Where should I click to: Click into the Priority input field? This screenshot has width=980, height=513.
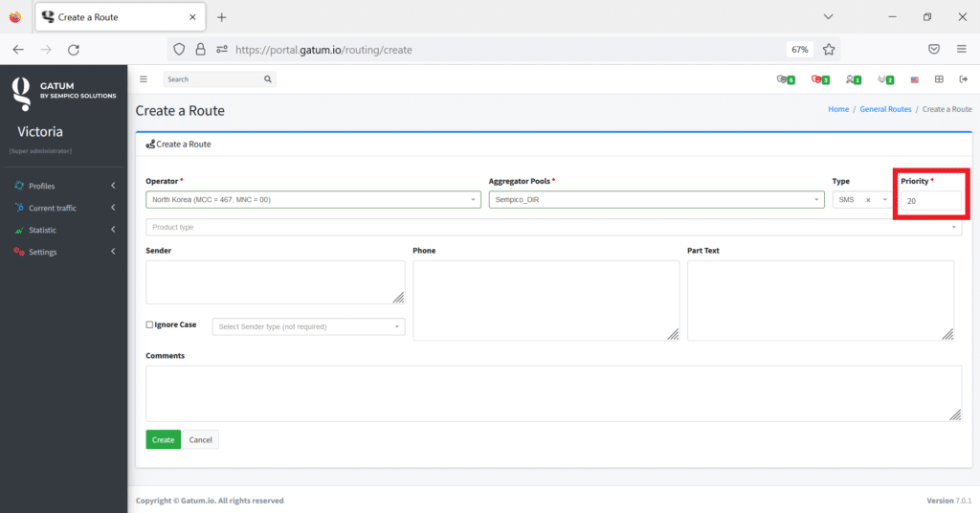[930, 201]
